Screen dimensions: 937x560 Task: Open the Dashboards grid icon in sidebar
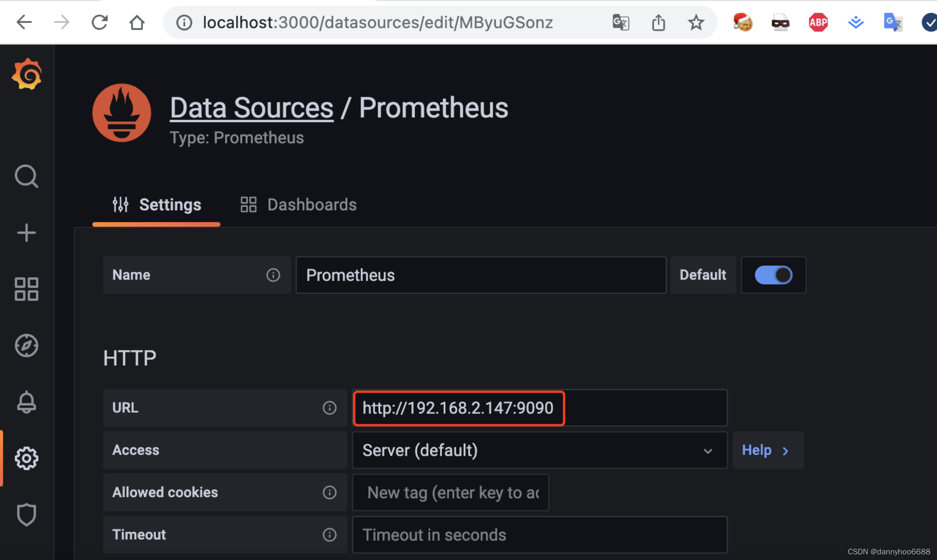(27, 289)
